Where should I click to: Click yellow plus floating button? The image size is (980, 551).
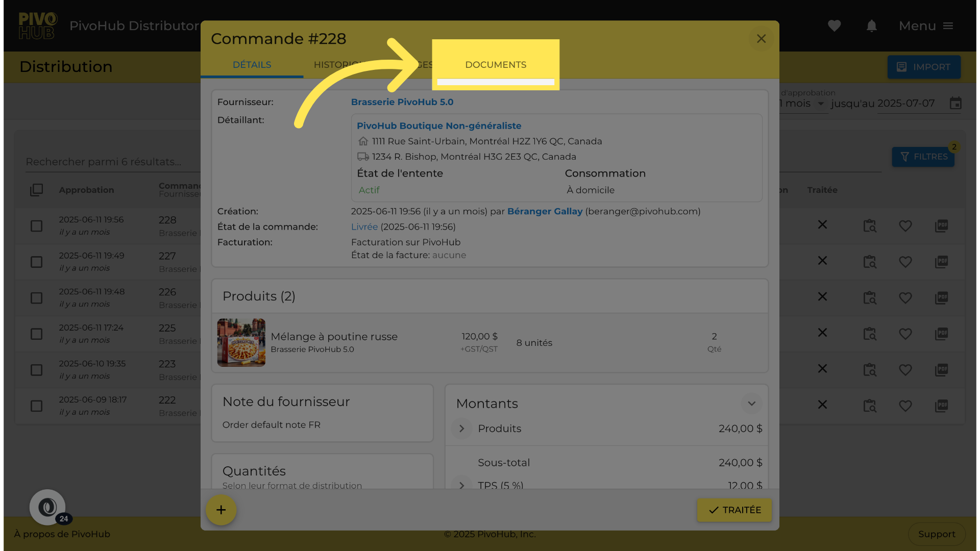(220, 510)
